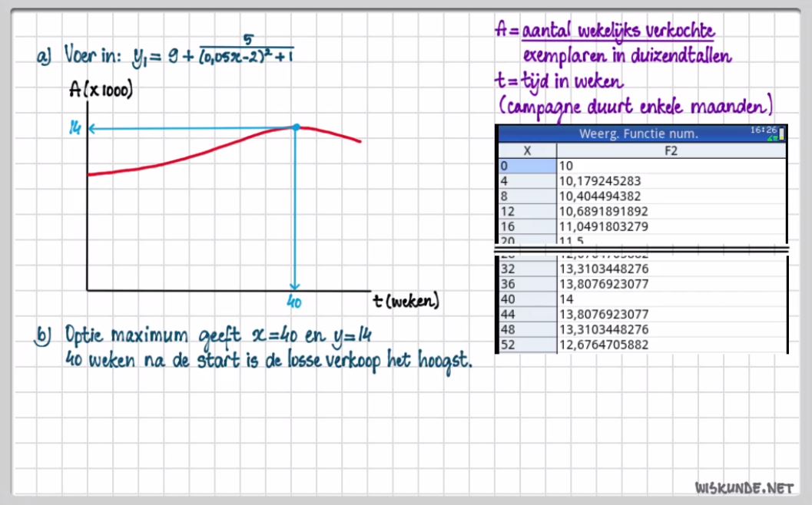Select the F2 cell showing 14

(566, 299)
